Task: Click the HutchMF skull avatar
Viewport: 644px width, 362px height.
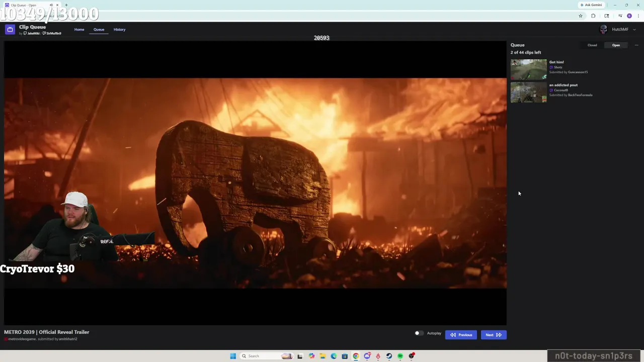Action: pyautogui.click(x=603, y=30)
